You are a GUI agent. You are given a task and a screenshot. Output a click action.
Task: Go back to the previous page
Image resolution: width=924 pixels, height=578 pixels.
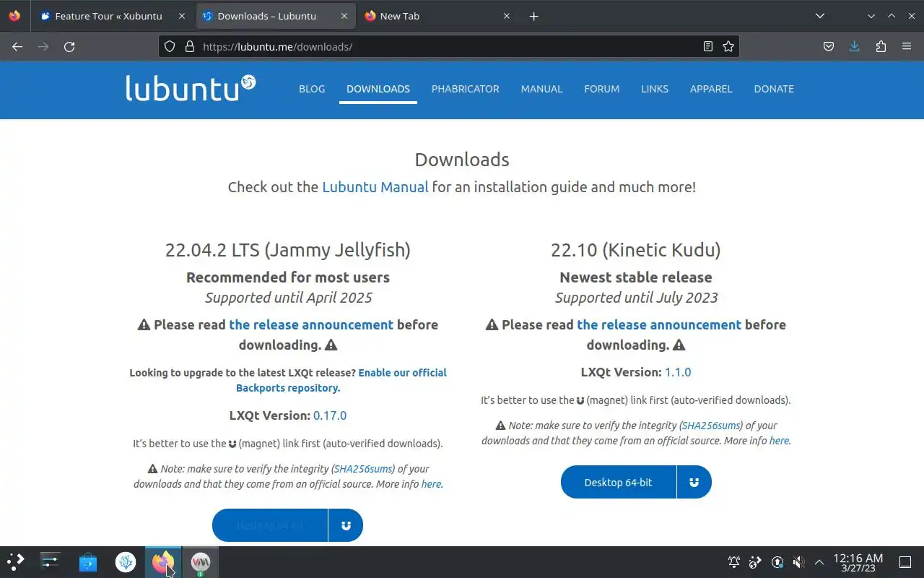coord(17,46)
